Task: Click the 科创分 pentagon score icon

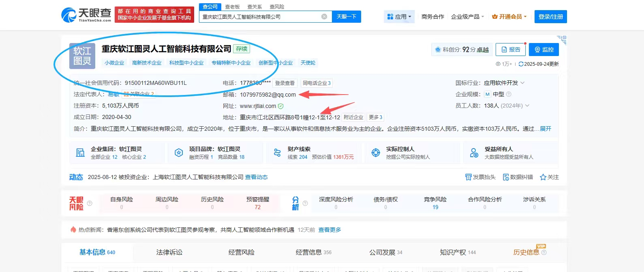Action: coord(438,50)
